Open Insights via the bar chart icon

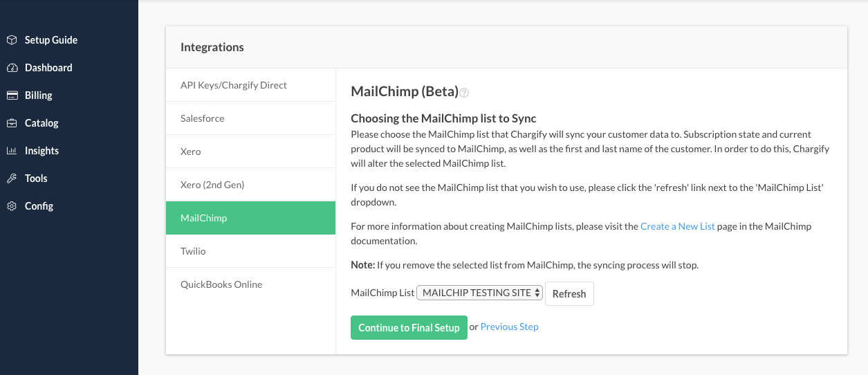(12, 151)
